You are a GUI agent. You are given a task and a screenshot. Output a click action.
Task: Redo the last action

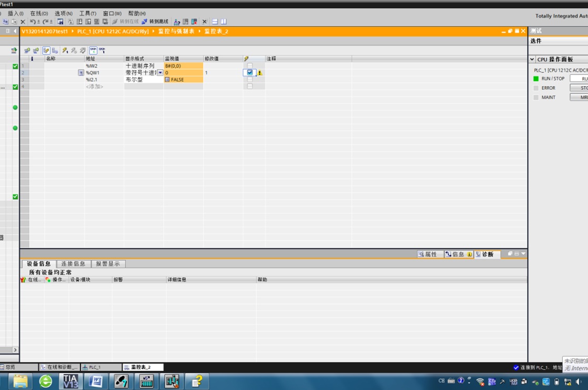point(46,22)
